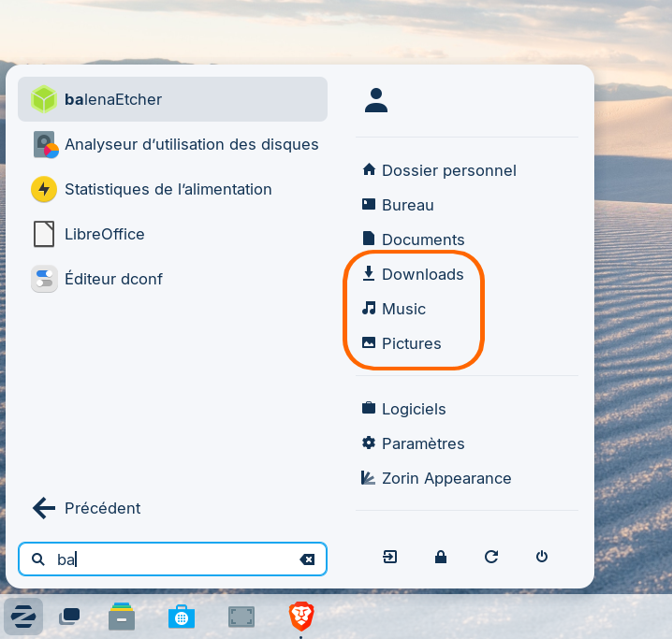Open the Downloads folder
The image size is (672, 639).
413,274
